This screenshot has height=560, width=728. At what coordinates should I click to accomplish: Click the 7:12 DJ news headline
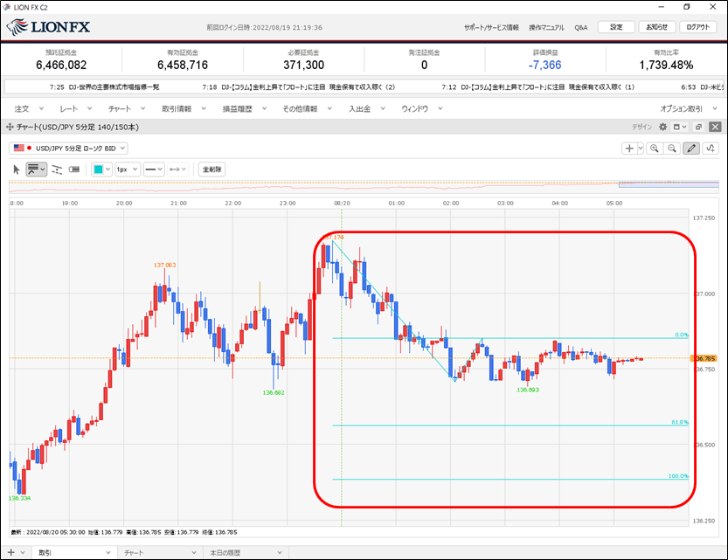pos(537,86)
